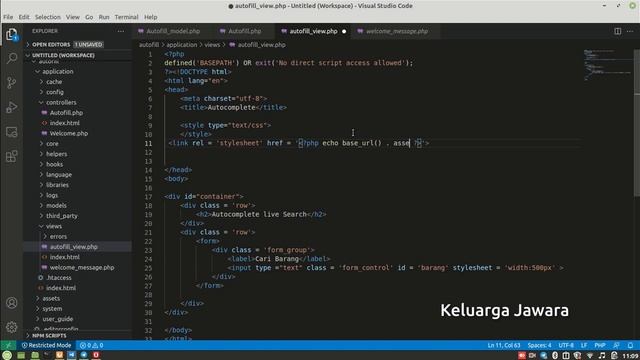Select the autofill_view.php editor tab
The height and width of the screenshot is (360, 640).
click(313, 31)
